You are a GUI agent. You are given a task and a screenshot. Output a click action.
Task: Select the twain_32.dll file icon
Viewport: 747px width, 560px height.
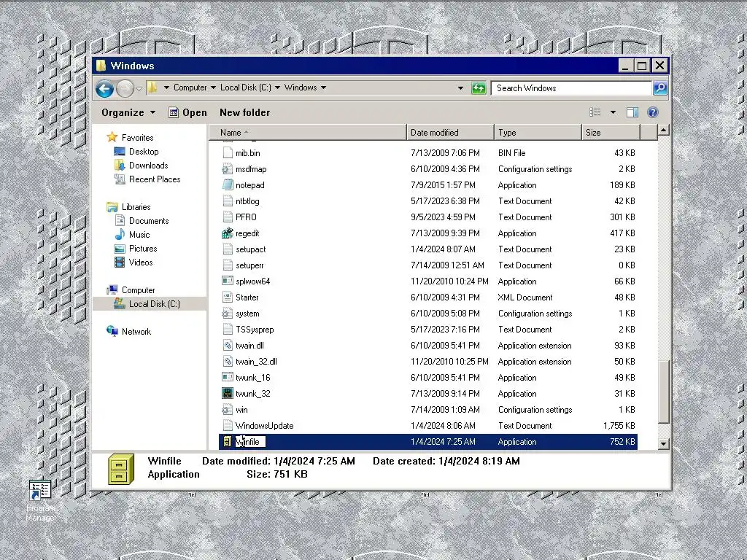click(x=228, y=362)
